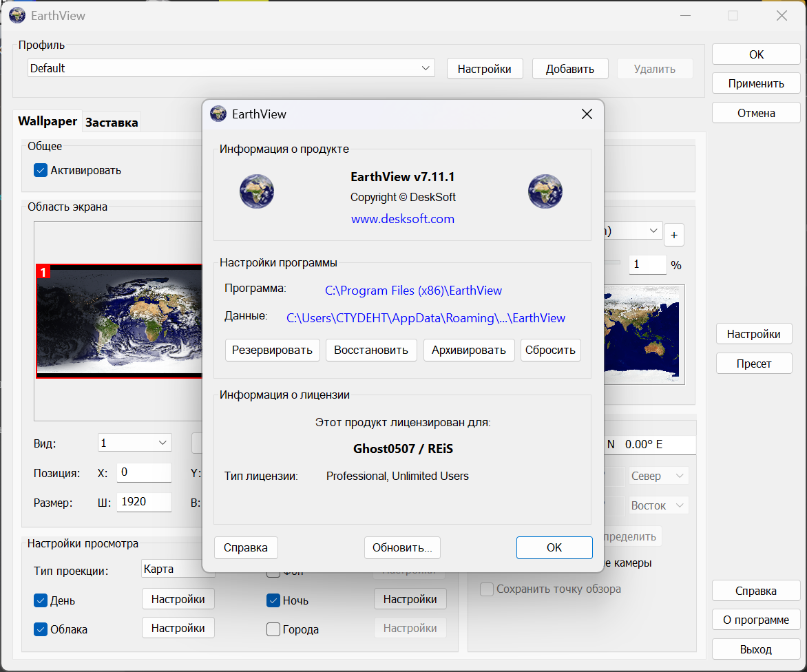Select screen 1 thumbnail in Область экрана

119,322
